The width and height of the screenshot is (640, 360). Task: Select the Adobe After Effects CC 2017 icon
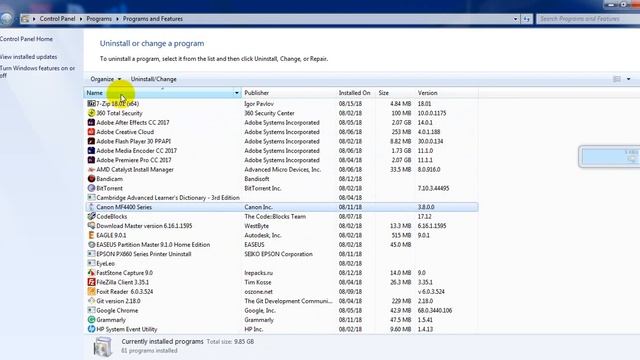coord(91,122)
